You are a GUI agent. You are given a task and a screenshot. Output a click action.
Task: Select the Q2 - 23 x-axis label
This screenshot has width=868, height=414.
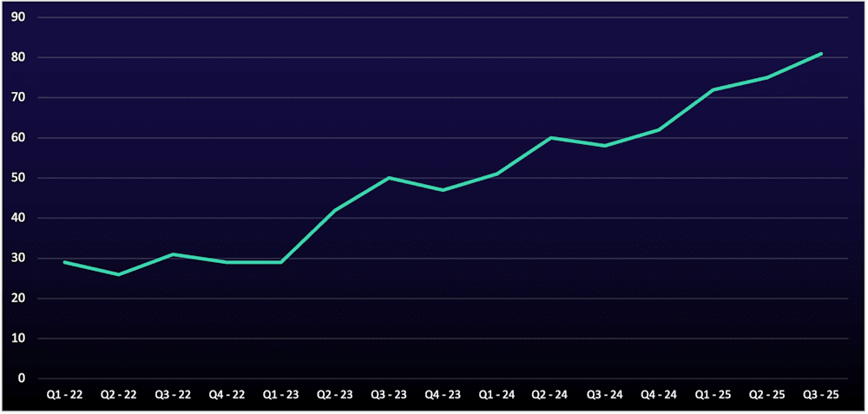tap(335, 395)
